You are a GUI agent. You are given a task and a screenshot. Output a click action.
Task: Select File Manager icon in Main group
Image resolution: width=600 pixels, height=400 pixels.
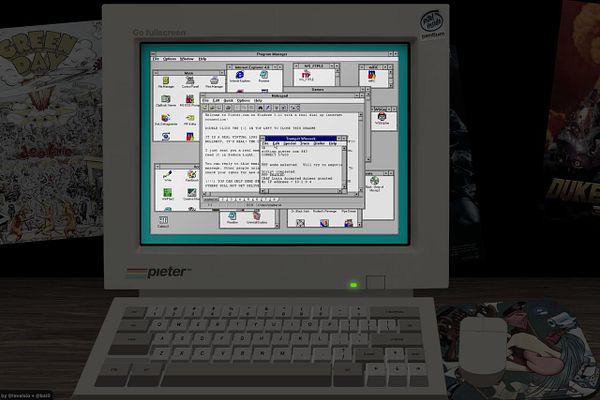click(166, 82)
